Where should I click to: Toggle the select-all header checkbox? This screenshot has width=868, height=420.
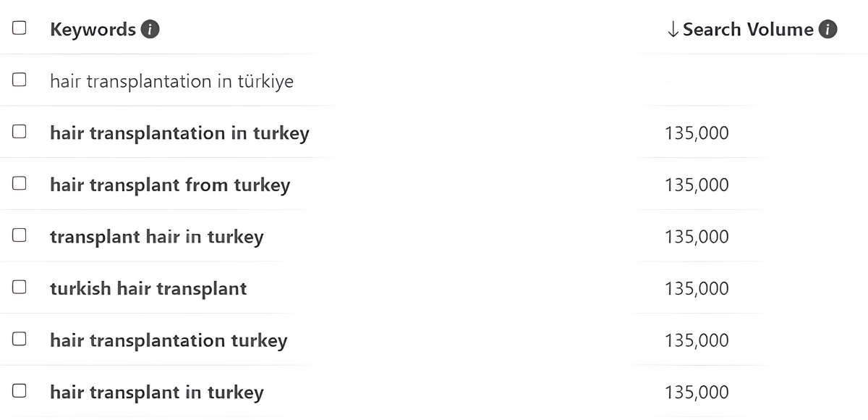[20, 28]
